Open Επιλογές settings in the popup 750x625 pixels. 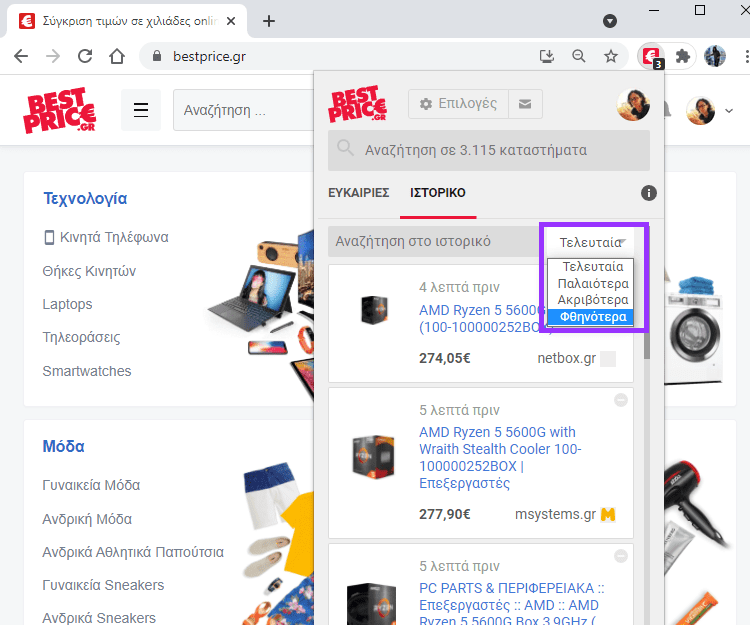(458, 104)
